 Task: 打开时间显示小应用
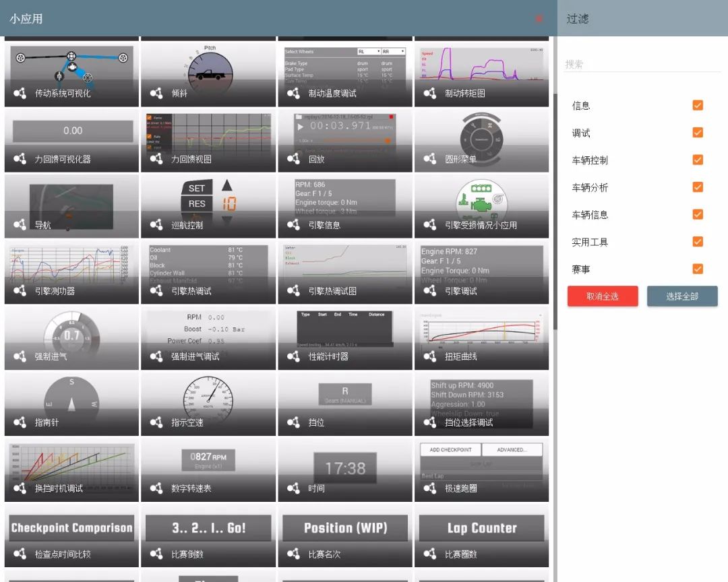coord(344,470)
